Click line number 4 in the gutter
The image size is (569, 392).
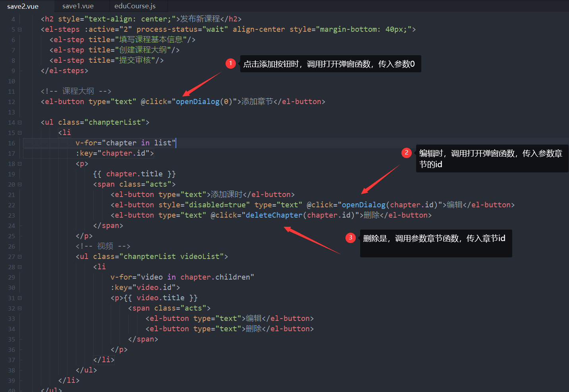pos(14,19)
